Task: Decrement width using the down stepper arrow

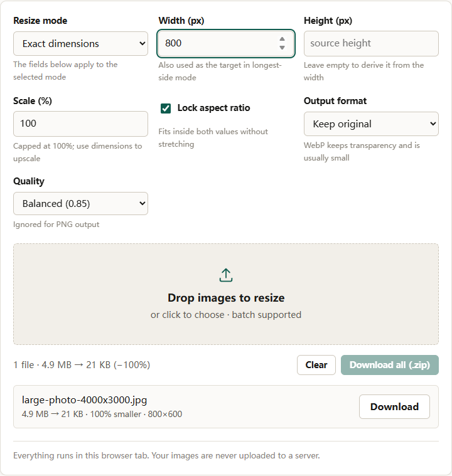Action: (282, 48)
